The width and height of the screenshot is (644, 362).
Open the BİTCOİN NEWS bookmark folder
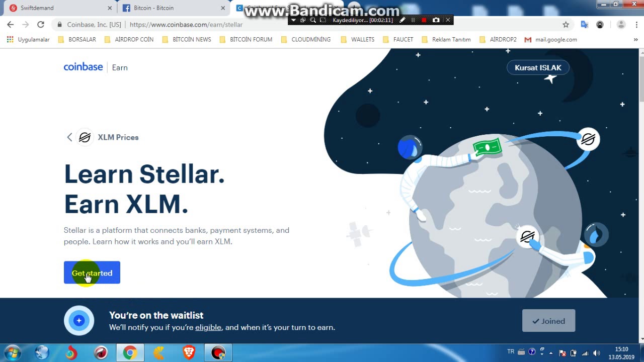tap(187, 39)
